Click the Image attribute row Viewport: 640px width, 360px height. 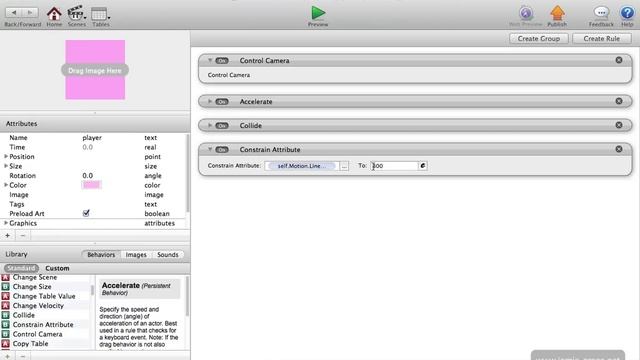93,195
